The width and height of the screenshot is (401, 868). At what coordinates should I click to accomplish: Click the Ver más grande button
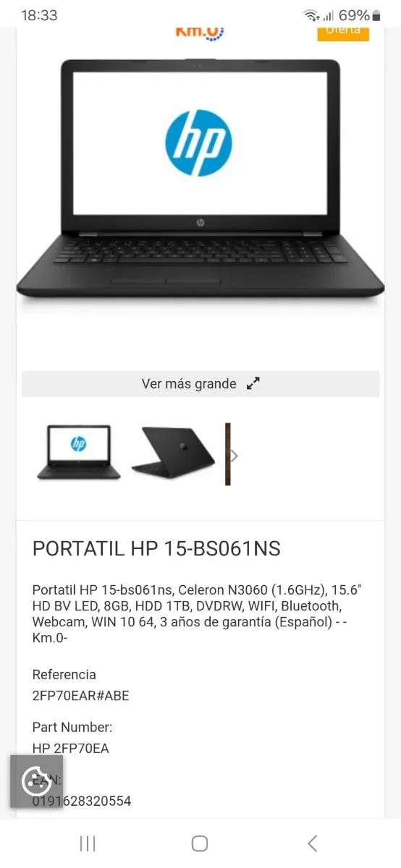200,384
